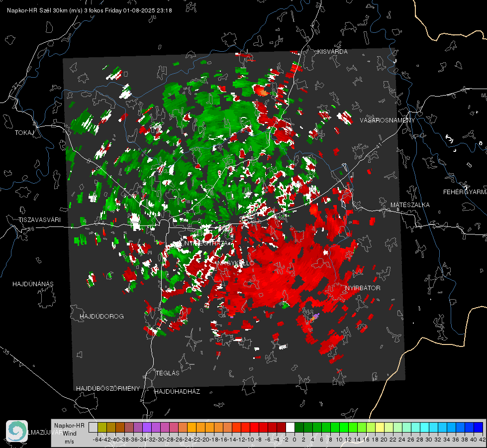
Task: Click the FEHÉRGYARMAT label on the right edge
Action: pos(465,192)
